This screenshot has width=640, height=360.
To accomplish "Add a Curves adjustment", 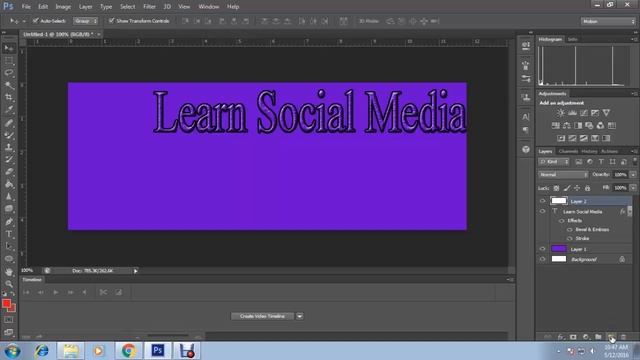I will (x=584, y=113).
